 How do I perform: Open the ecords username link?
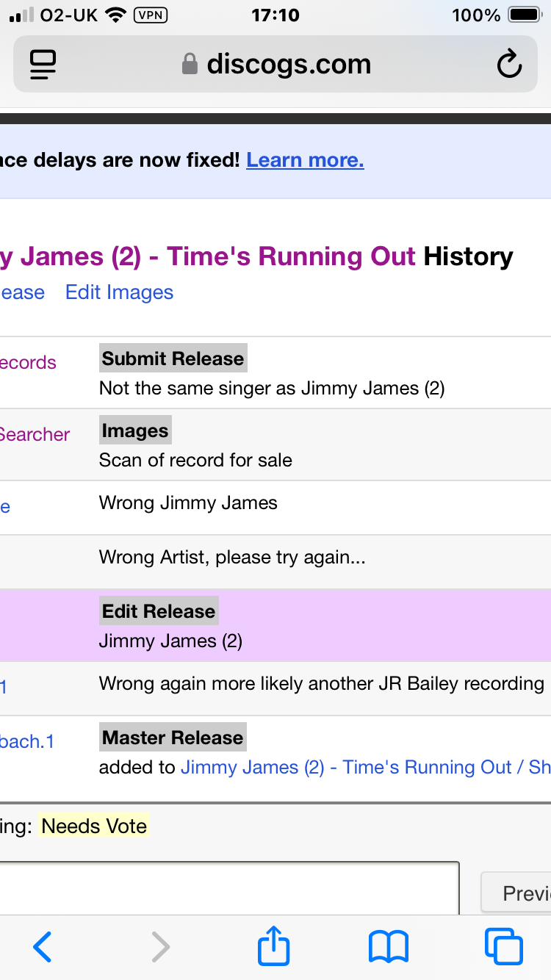[x=28, y=362]
